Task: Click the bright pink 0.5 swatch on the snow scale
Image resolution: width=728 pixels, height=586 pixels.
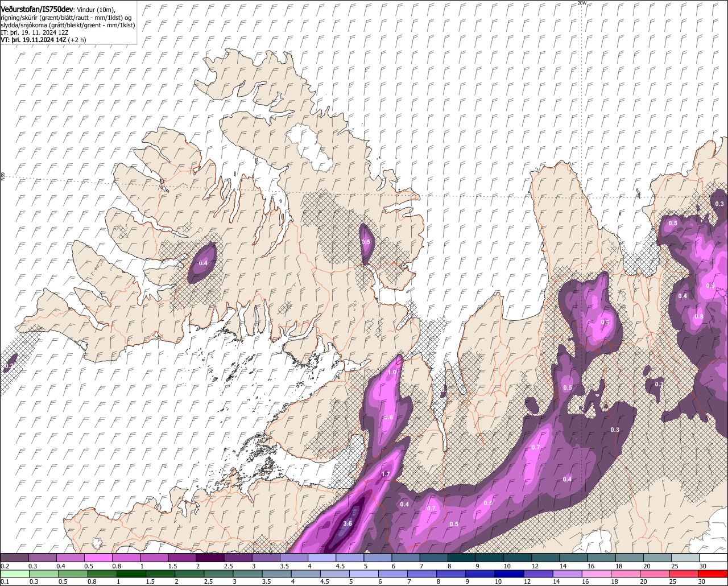Action: [98, 558]
